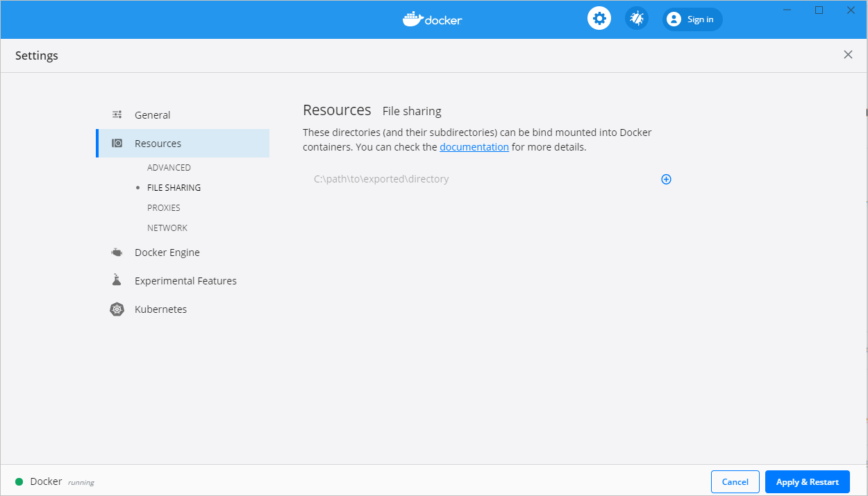The width and height of the screenshot is (868, 496).
Task: Click the plus icon to add a directory
Action: (x=666, y=179)
